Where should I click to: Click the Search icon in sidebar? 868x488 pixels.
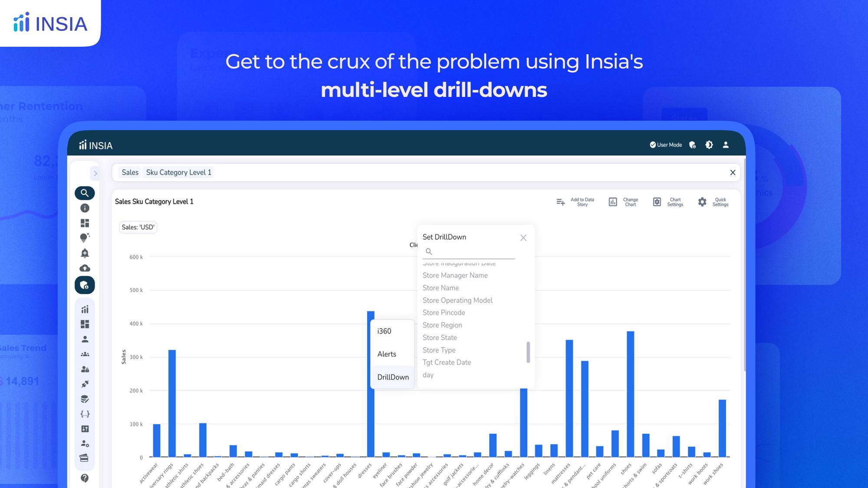point(84,193)
